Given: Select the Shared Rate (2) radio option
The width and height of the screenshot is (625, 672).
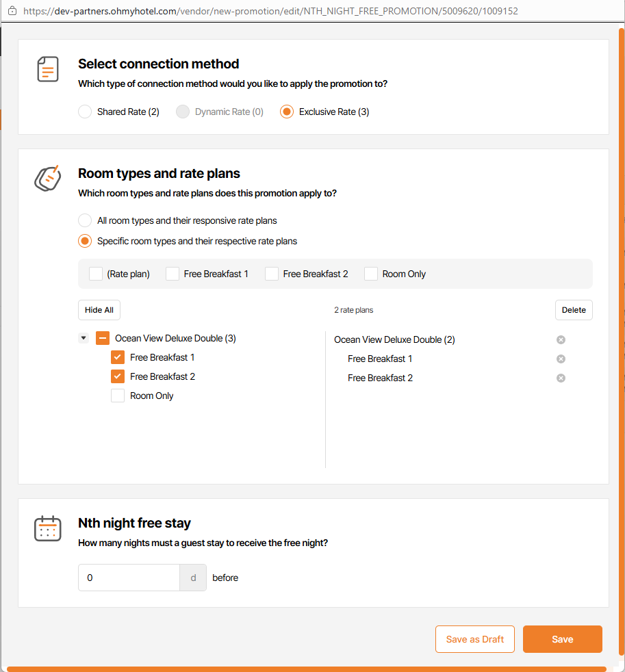Looking at the screenshot, I should (85, 112).
